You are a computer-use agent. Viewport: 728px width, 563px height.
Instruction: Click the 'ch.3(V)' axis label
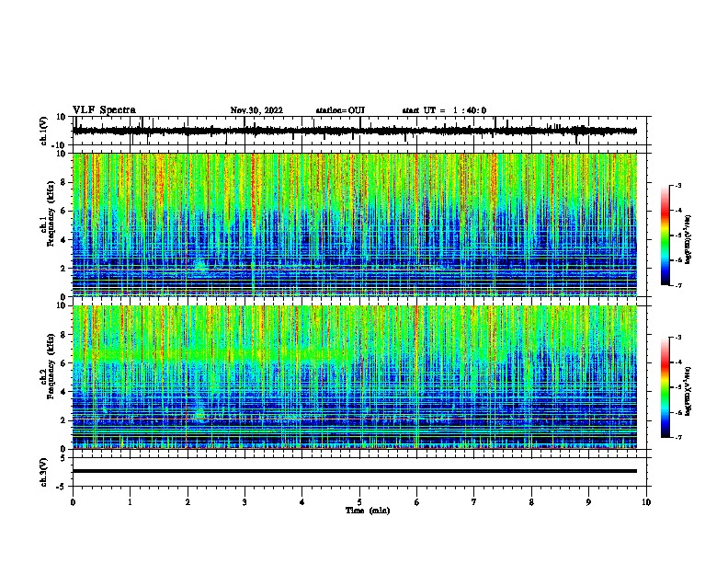tap(44, 473)
